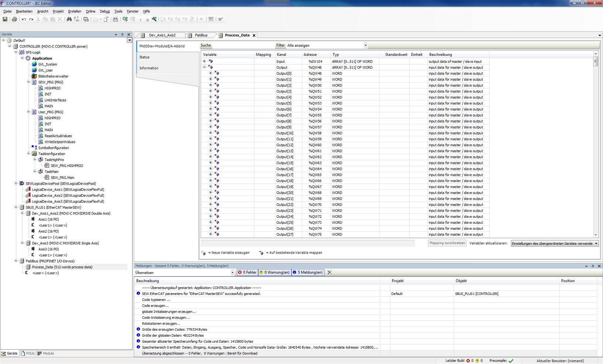The image size is (603, 364).
Task: Clear messages with the X icon
Action: [x=330, y=272]
